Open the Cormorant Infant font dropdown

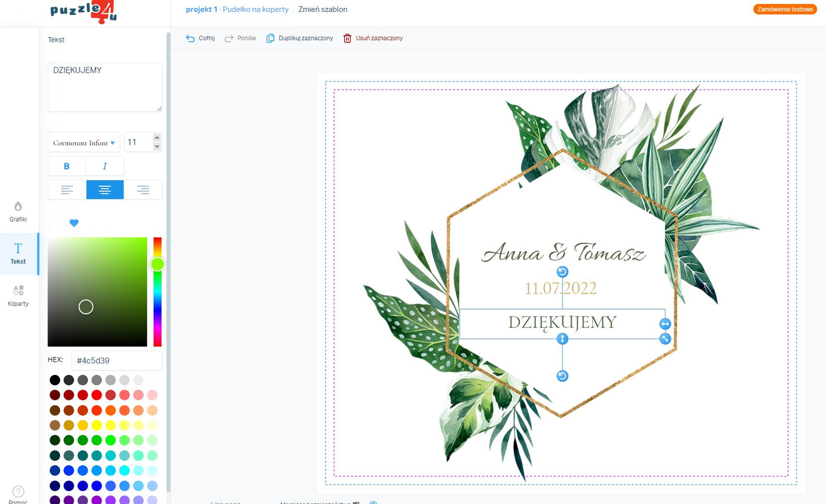83,143
